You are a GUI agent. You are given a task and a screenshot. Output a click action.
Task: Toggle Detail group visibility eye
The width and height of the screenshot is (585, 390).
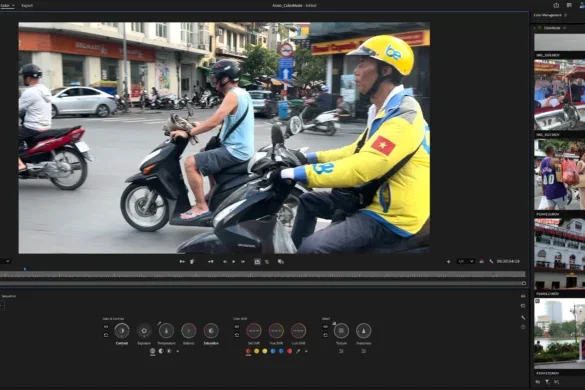(325, 327)
